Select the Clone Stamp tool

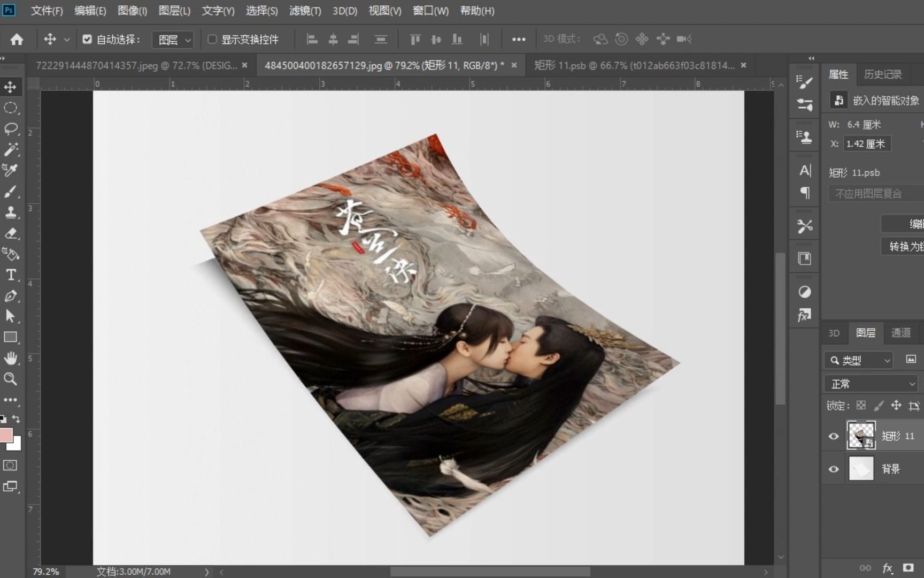click(10, 212)
